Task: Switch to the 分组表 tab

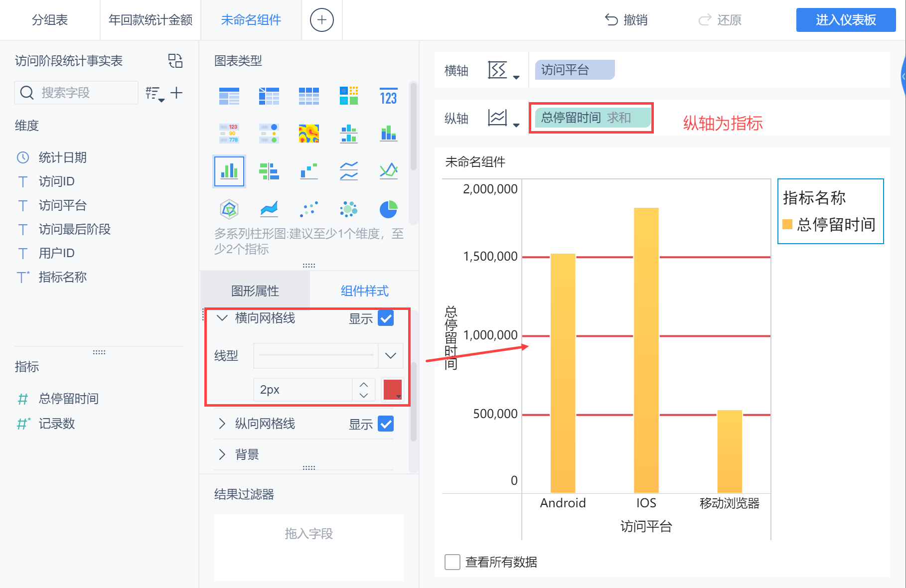Action: [x=50, y=20]
